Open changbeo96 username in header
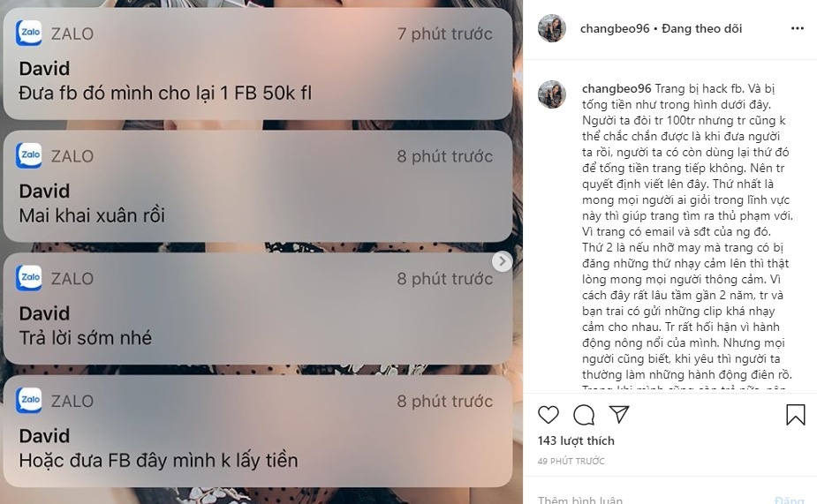 [615, 28]
